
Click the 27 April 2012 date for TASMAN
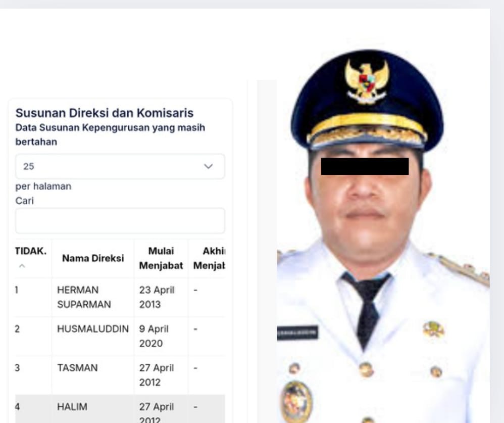pos(157,375)
